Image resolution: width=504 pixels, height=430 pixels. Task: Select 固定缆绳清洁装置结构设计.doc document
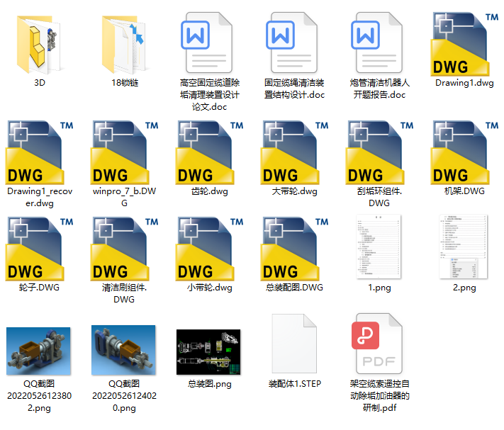click(294, 44)
